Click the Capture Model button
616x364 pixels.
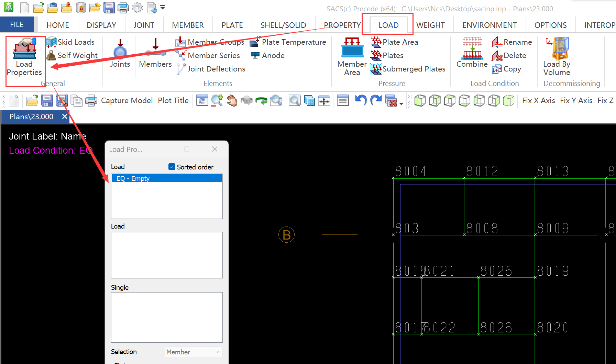click(126, 100)
